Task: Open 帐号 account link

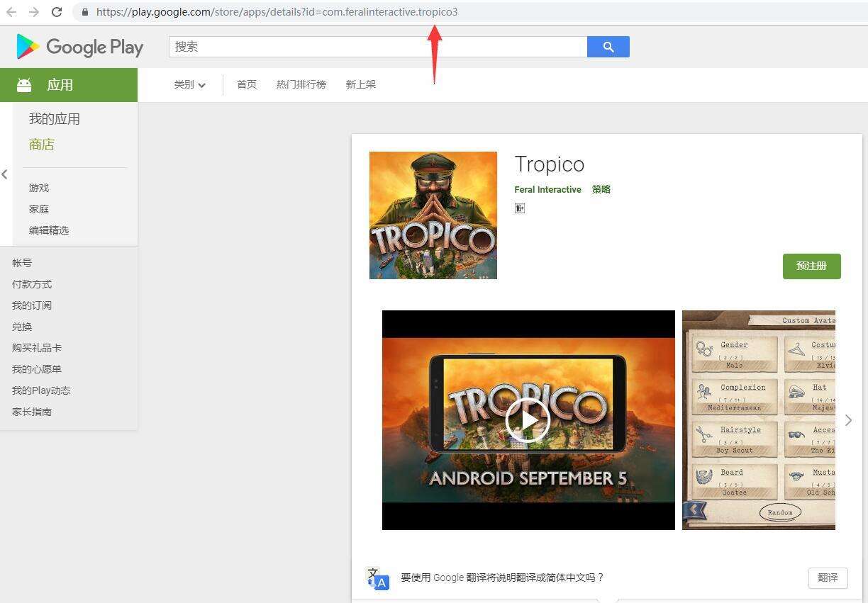Action: [22, 263]
